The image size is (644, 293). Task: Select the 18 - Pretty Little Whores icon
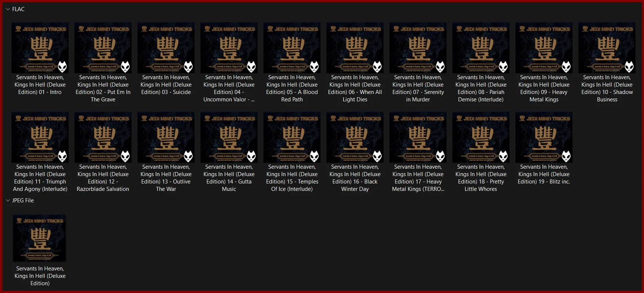pyautogui.click(x=481, y=137)
